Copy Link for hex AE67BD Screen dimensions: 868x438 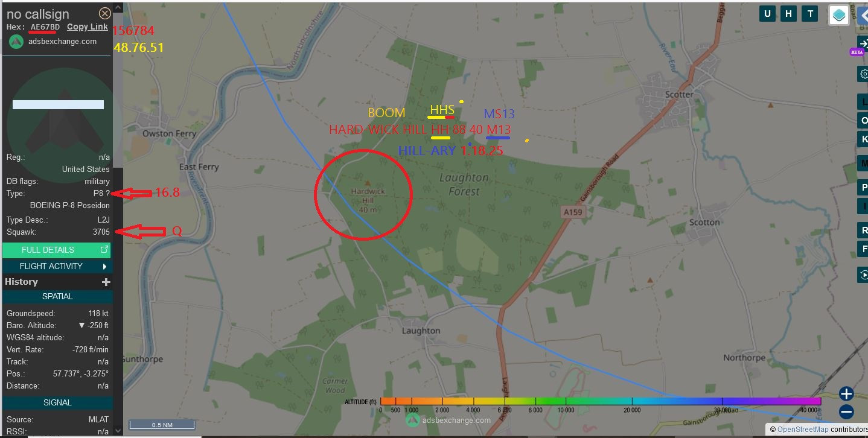click(x=88, y=27)
